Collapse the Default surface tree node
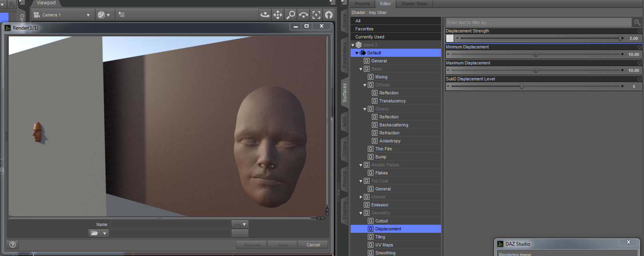Viewport: 644px width, 256px height. click(357, 53)
